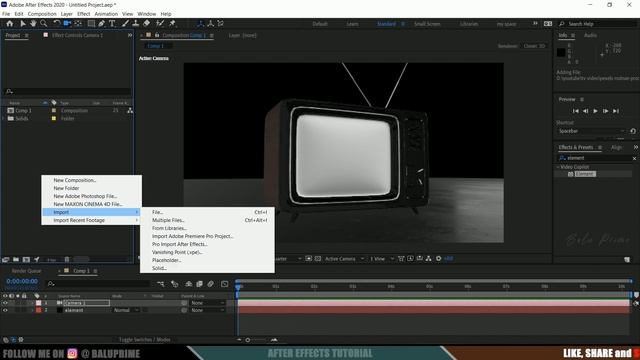Viewport: 640px width, 360px height.
Task: Select the Hand tool
Action: click(x=33, y=24)
